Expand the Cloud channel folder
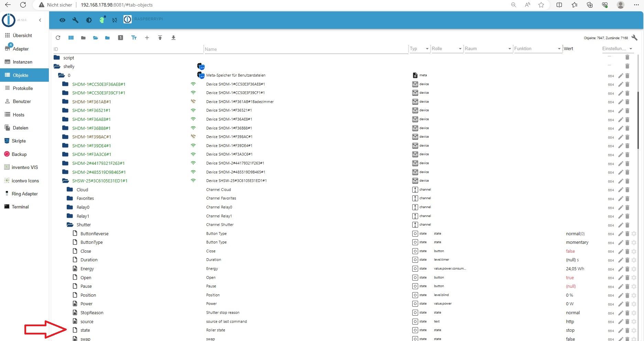 [x=70, y=190]
